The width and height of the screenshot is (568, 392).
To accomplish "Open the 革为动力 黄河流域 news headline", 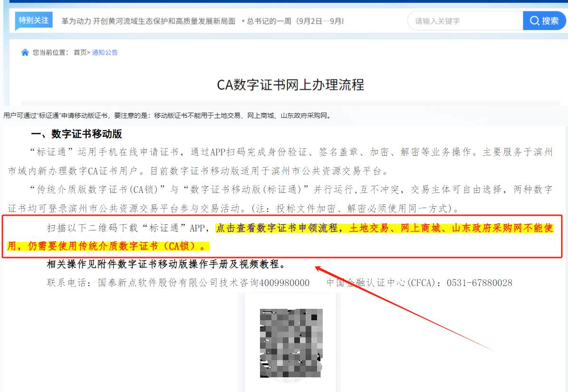I will coord(148,21).
